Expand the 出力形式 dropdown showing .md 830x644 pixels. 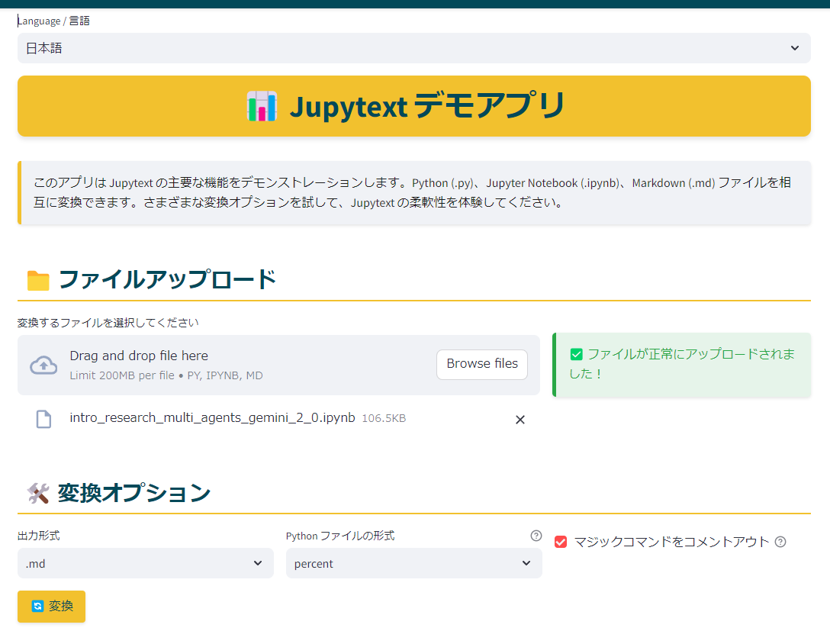coord(145,563)
